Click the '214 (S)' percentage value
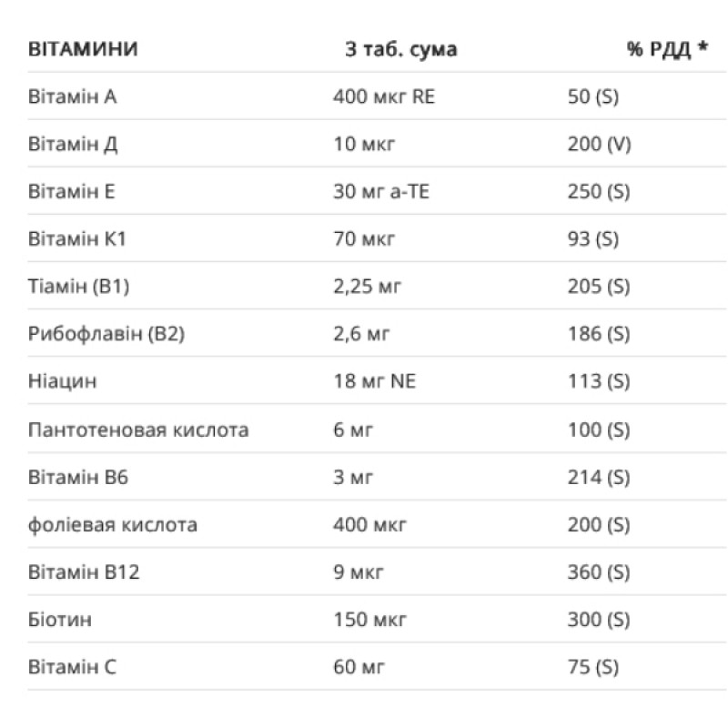The image size is (728, 728). click(598, 477)
